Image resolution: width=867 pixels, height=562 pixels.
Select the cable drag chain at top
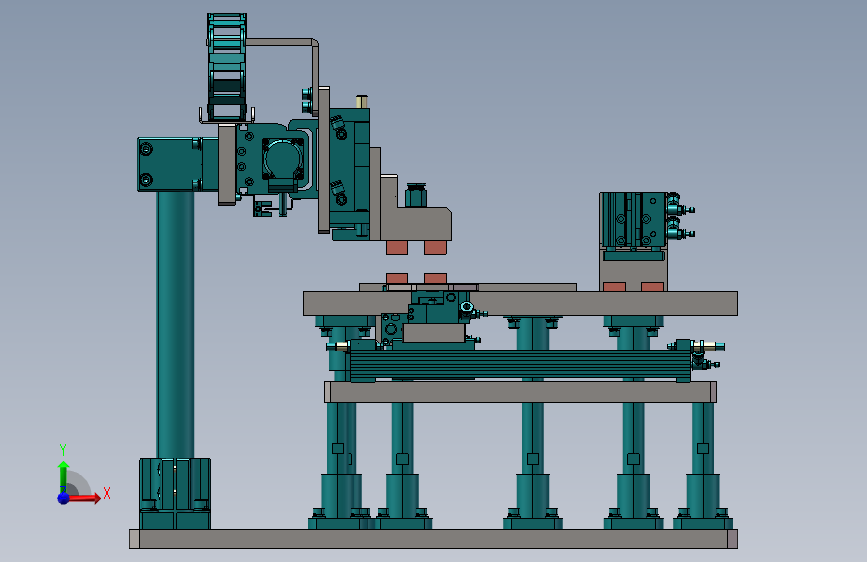point(227,67)
